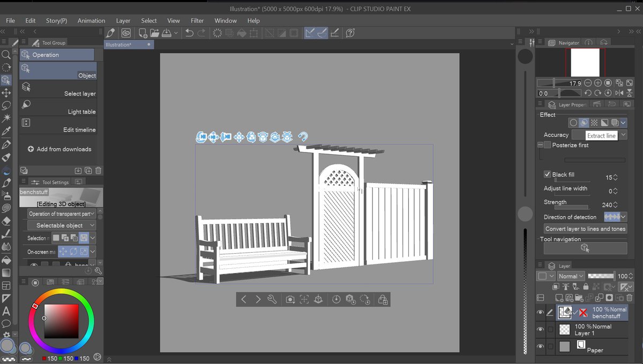Select the Move layer tool

6,93
